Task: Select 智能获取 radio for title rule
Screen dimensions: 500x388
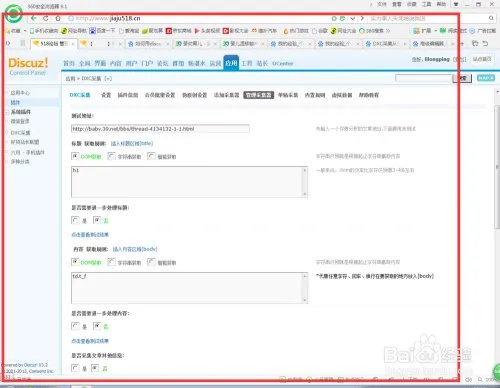Action: click(151, 156)
